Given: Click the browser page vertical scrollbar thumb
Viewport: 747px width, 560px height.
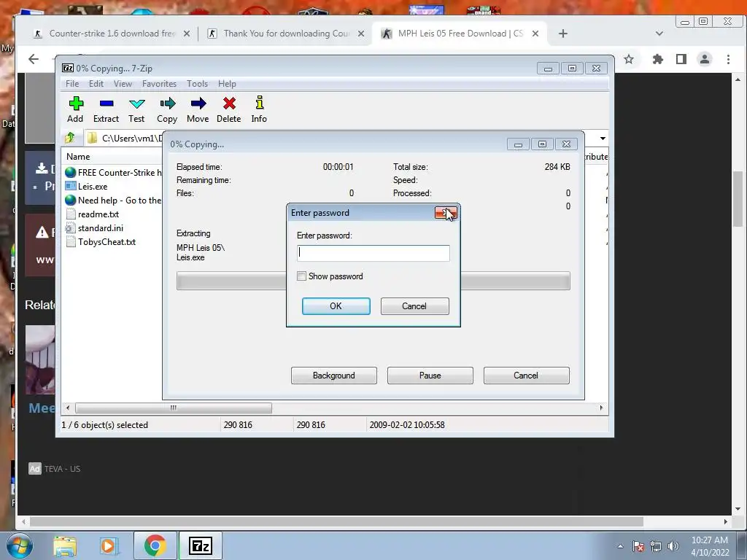Looking at the screenshot, I should pos(738,200).
